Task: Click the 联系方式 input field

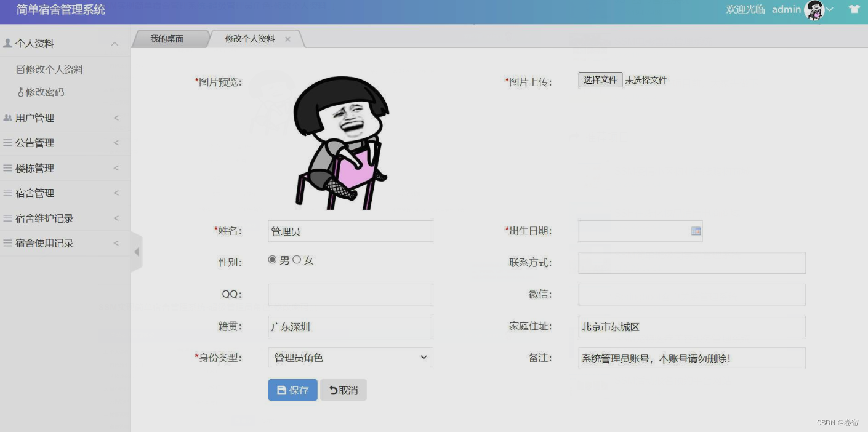Action: 692,263
